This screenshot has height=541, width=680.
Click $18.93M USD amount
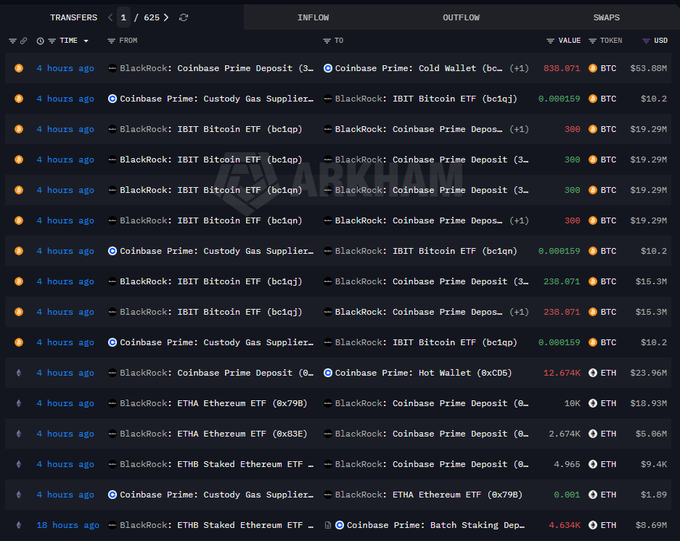pyautogui.click(x=648, y=403)
